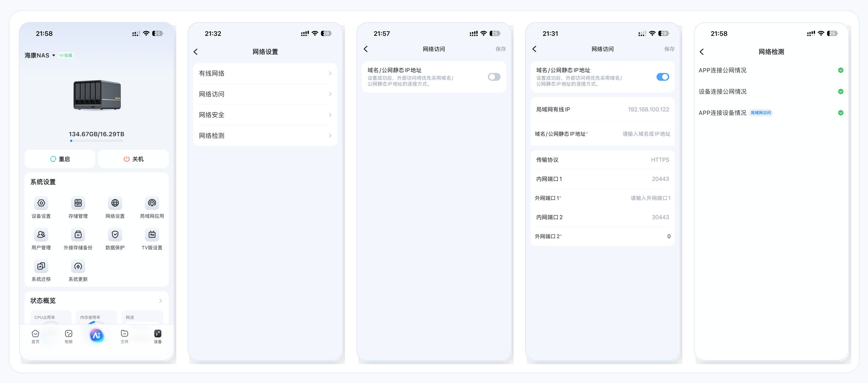Open 数据保护 data protection icon
Image resolution: width=868 pixels, height=383 pixels.
click(x=115, y=235)
